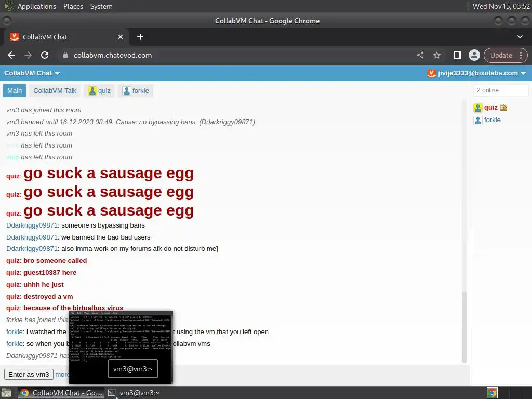Image resolution: width=532 pixels, height=399 pixels.
Task: Click 'vm3 has joined this room' line
Action: (x=44, y=110)
